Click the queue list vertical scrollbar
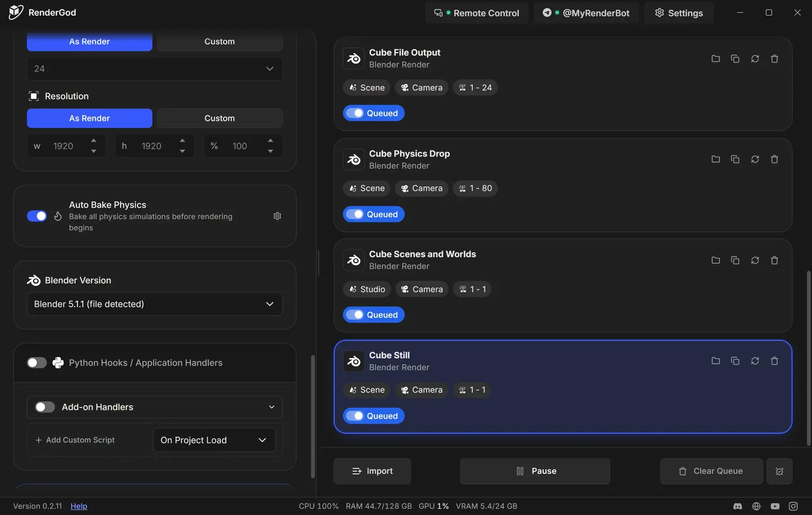Viewport: 812px width, 515px height. point(808,359)
